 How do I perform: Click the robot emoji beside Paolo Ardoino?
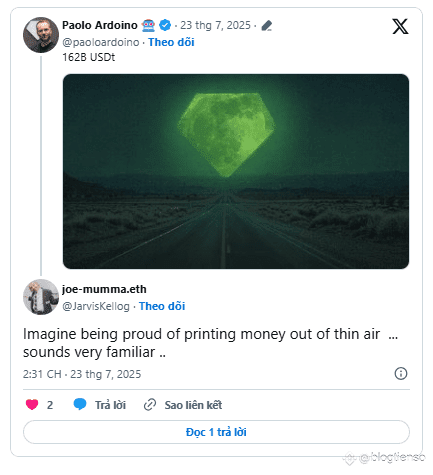point(148,25)
